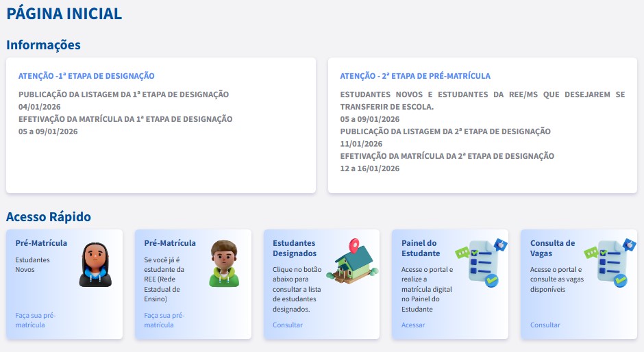The image size is (644, 352).
Task: Click the Painel do Estudante card title
Action: [420, 247]
